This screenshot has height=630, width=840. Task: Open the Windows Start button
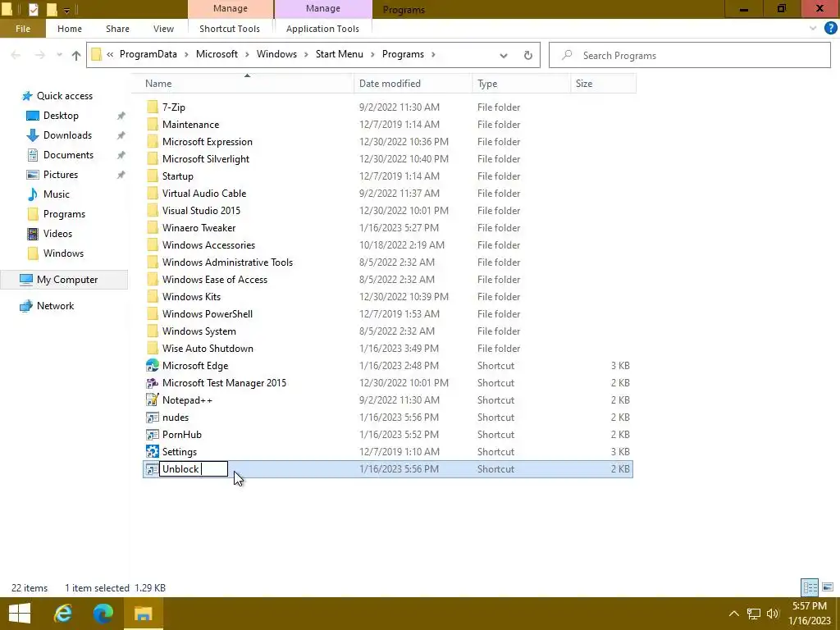pos(20,614)
